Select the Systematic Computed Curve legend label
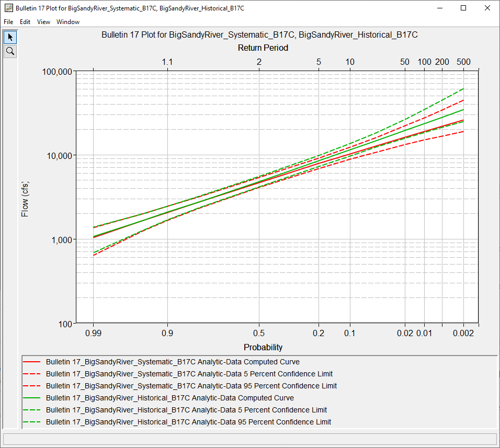500x448 pixels. tap(173, 362)
